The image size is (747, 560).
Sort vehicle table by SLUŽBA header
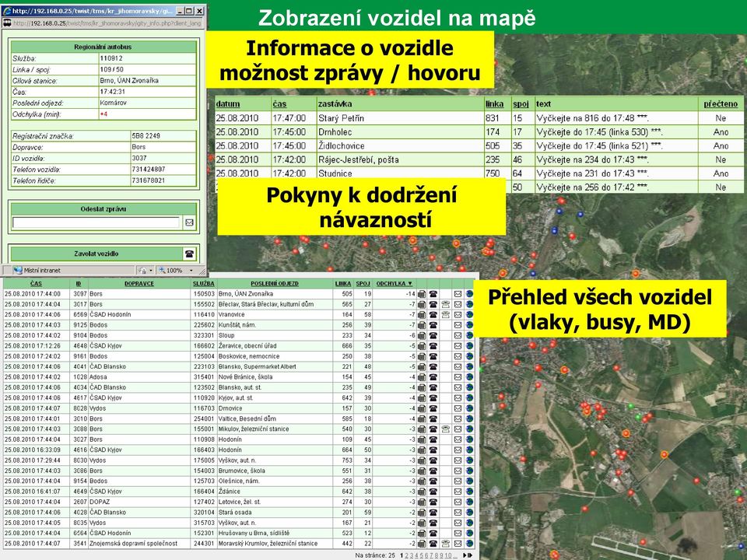pos(203,283)
